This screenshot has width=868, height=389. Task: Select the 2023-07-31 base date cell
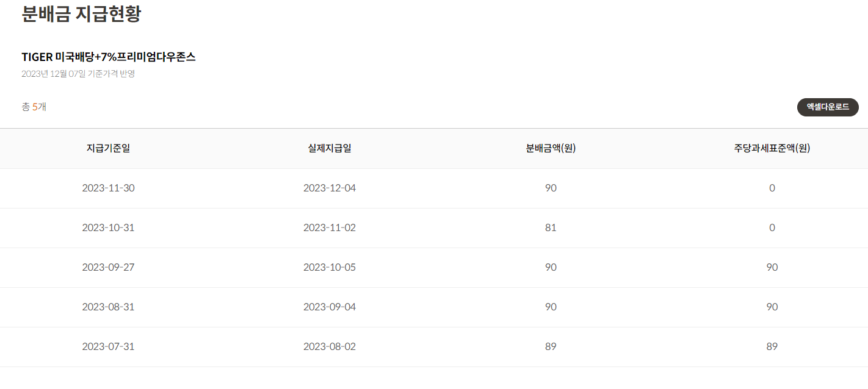(108, 346)
